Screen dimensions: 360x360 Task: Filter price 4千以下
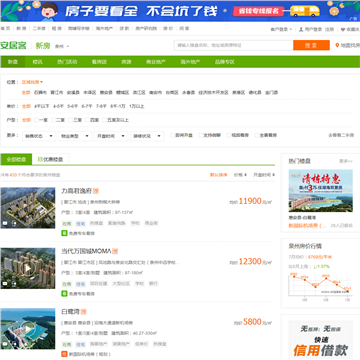click(42, 106)
